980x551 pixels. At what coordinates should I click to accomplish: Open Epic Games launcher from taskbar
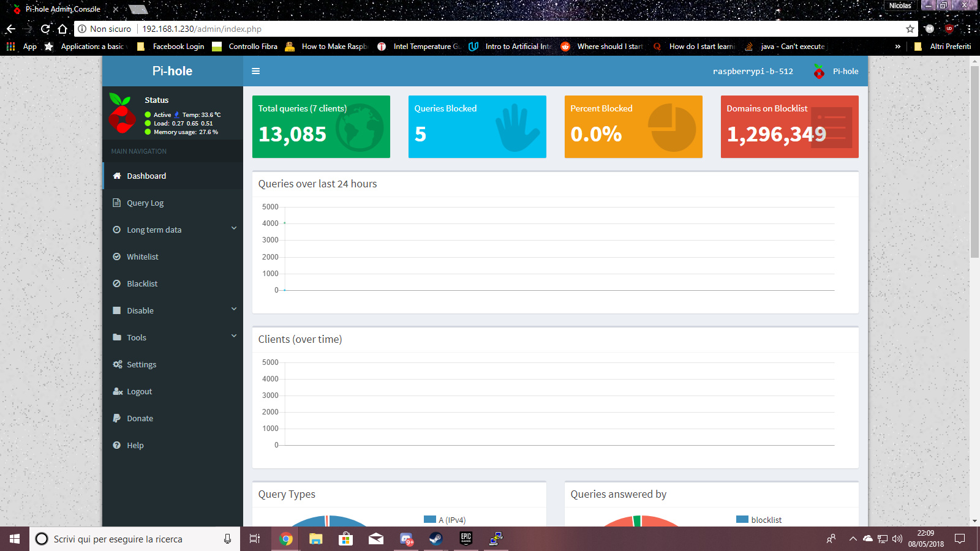[x=466, y=539]
